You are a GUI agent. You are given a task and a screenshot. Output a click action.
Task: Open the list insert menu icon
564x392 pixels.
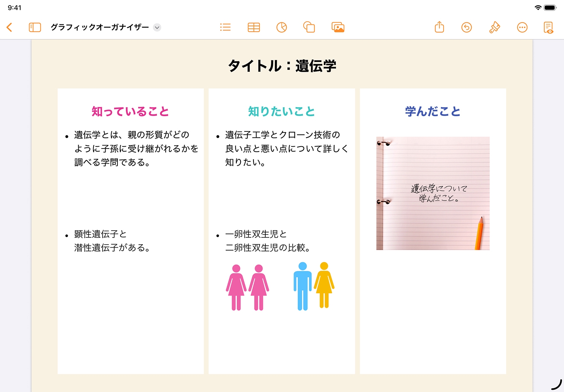point(225,27)
